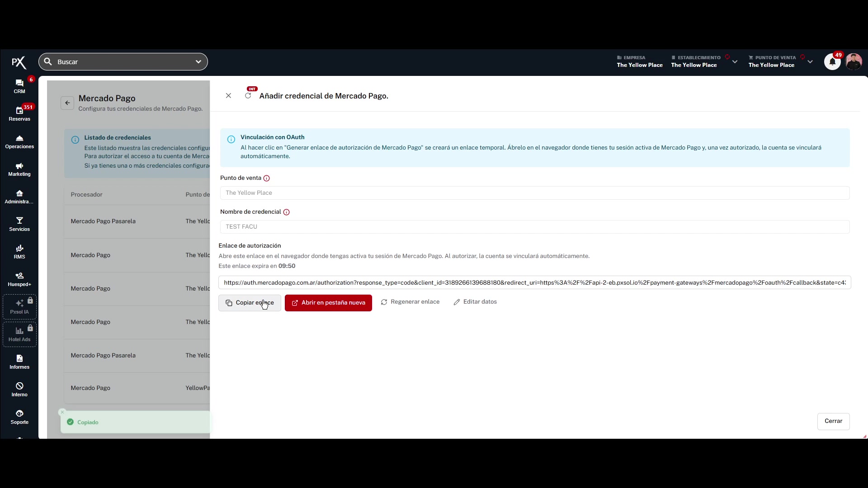Viewport: 868px width, 488px height.
Task: Click the info icon next to Punto de venta
Action: coord(267,178)
